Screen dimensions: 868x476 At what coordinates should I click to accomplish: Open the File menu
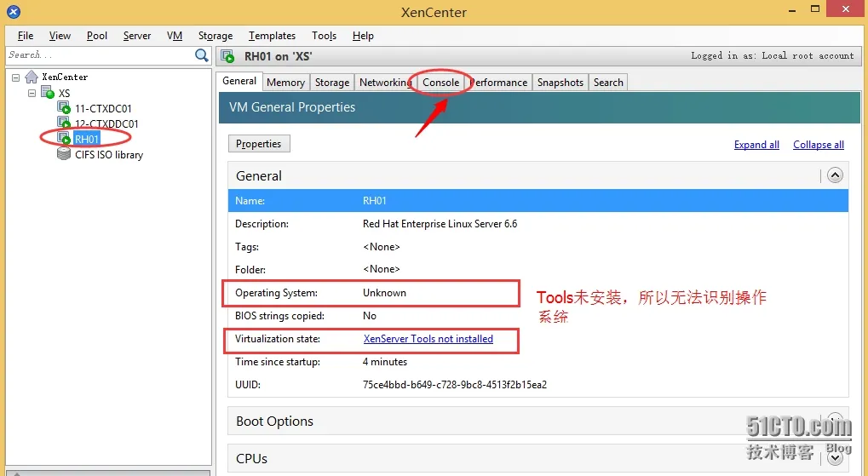tap(26, 36)
